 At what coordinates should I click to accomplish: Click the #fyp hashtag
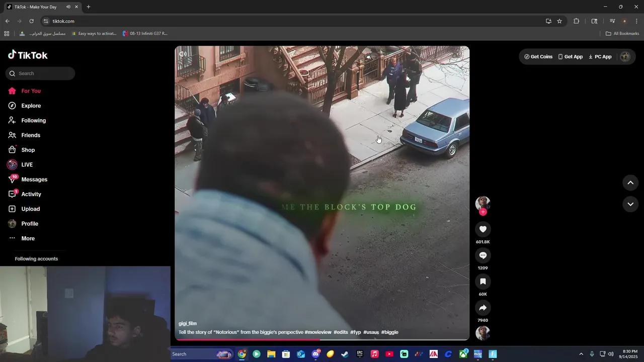coord(356,332)
